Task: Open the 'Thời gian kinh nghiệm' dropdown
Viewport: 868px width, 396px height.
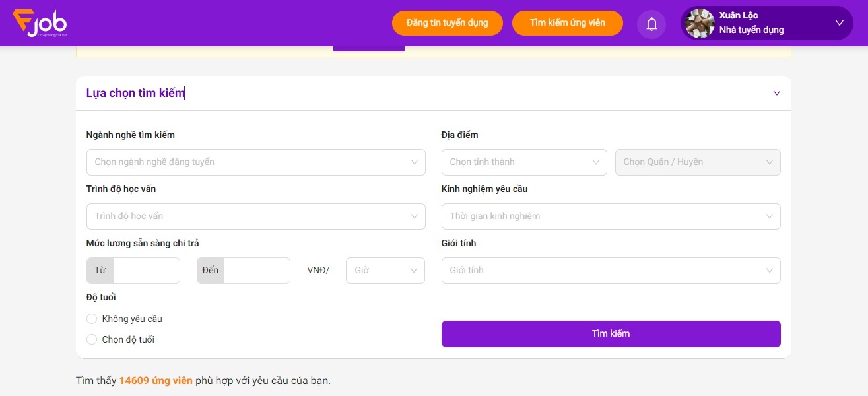Action: tap(611, 216)
